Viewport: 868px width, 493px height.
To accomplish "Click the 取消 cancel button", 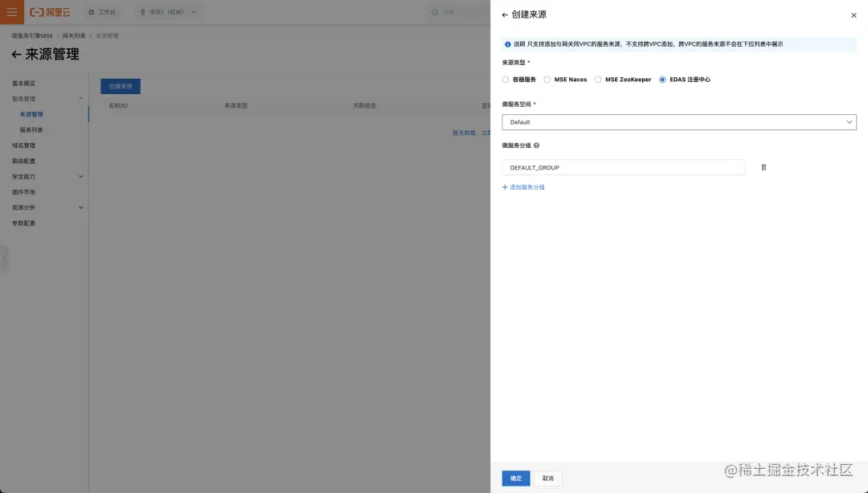I will pos(548,478).
